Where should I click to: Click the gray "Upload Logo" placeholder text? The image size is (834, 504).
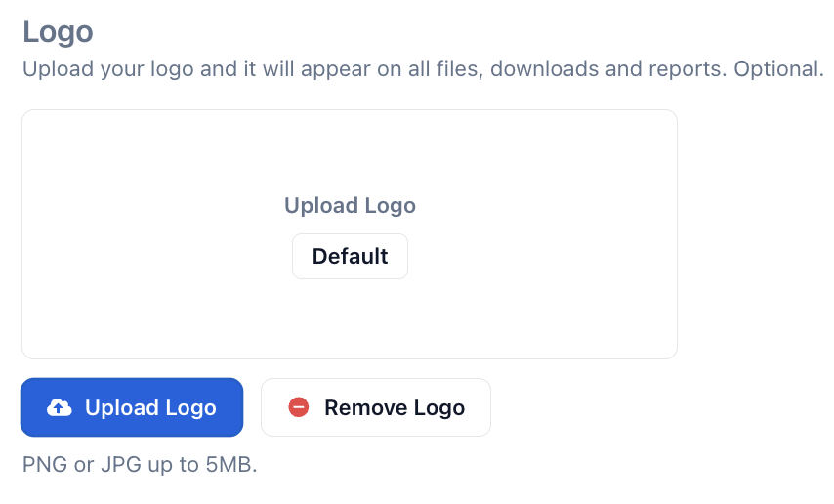pos(350,205)
